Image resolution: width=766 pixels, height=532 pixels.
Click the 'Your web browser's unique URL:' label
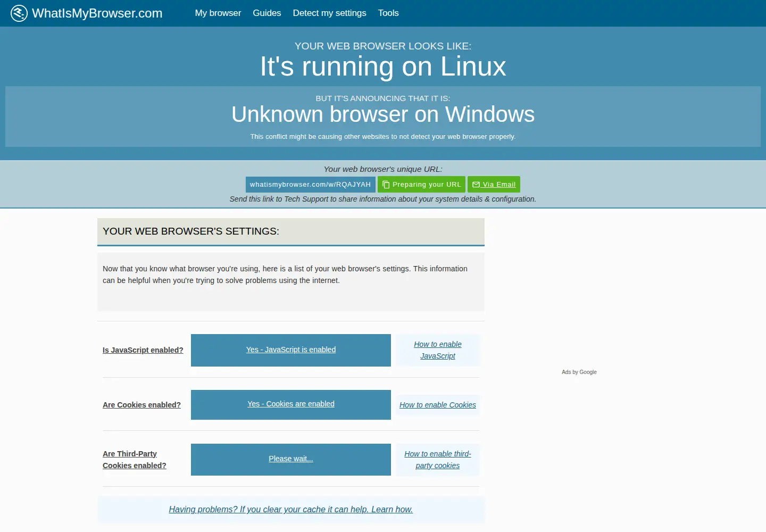click(x=383, y=169)
